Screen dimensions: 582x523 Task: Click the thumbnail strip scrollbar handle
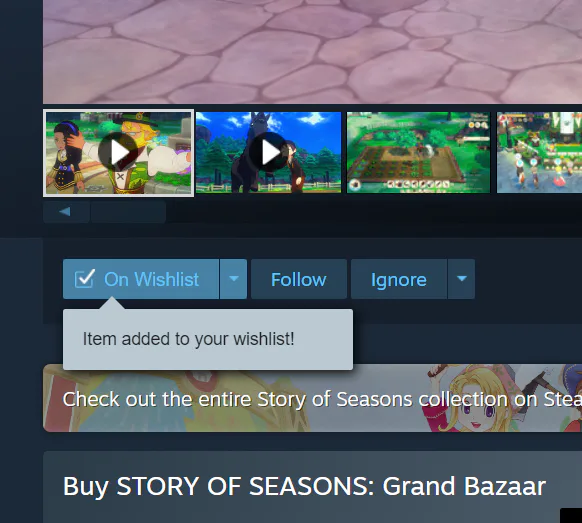click(x=128, y=212)
